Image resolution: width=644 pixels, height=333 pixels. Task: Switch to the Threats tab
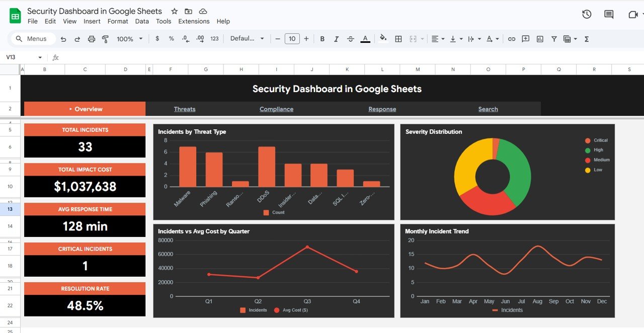[x=185, y=109]
